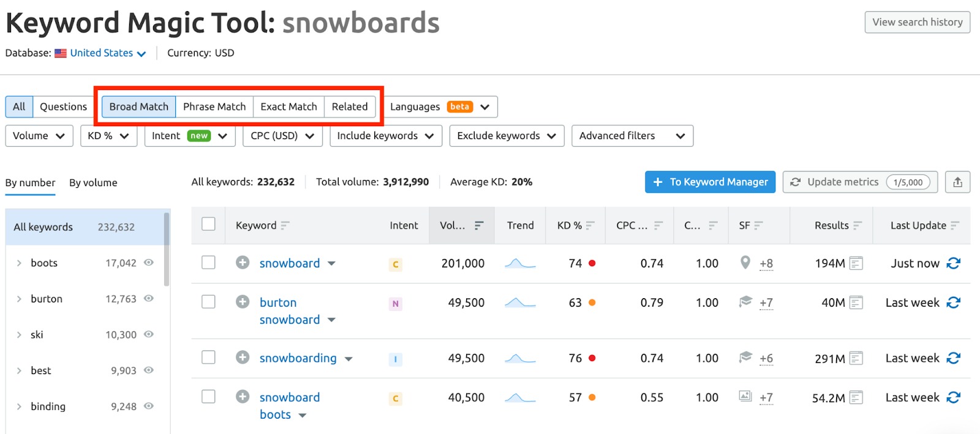This screenshot has width=980, height=434.
Task: Select the By volume tab
Action: [x=93, y=182]
